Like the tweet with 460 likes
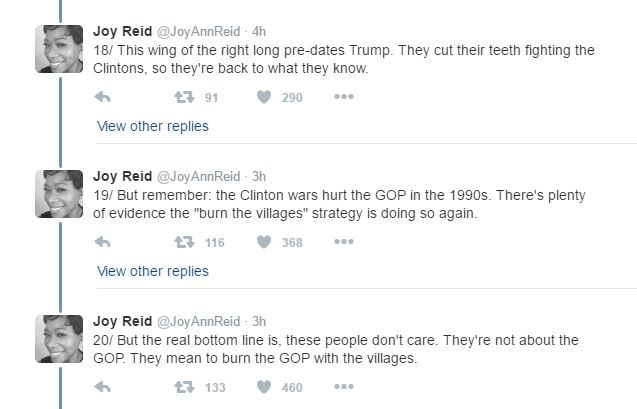637x409 pixels. [x=265, y=387]
